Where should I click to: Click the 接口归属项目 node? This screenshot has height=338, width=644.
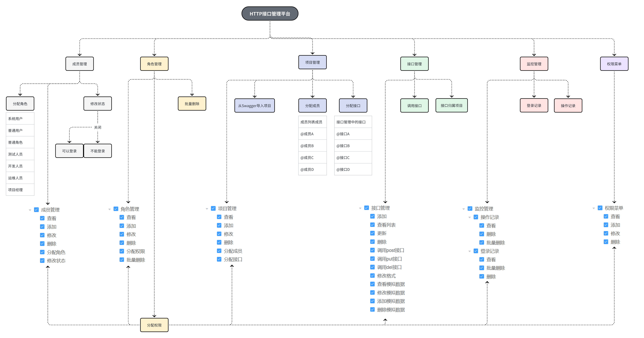(451, 105)
